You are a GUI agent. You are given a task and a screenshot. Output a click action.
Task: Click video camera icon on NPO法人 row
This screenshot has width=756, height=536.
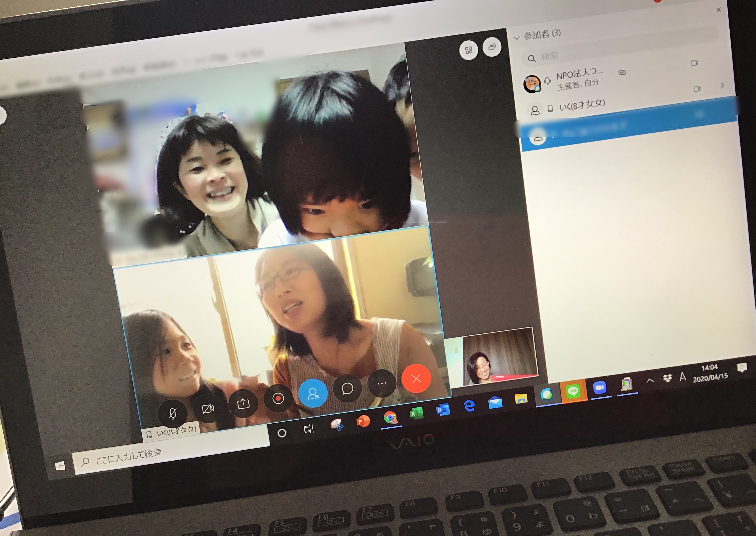tap(694, 63)
